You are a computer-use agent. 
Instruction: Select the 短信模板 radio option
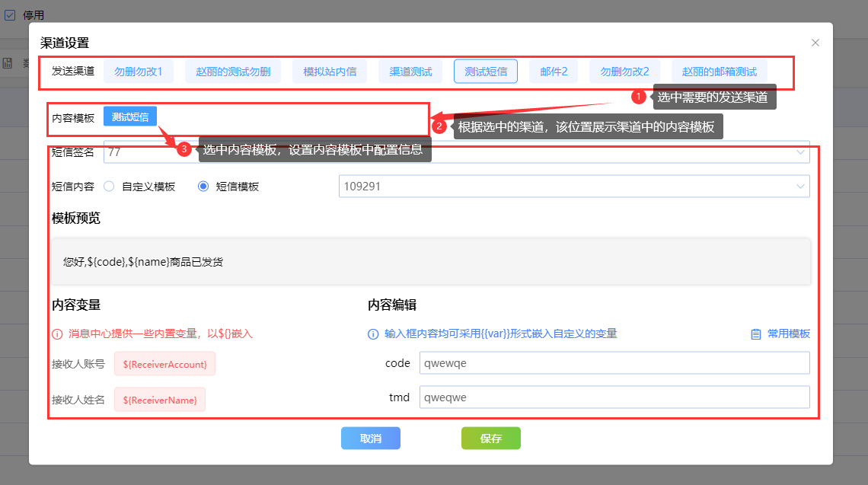[203, 187]
